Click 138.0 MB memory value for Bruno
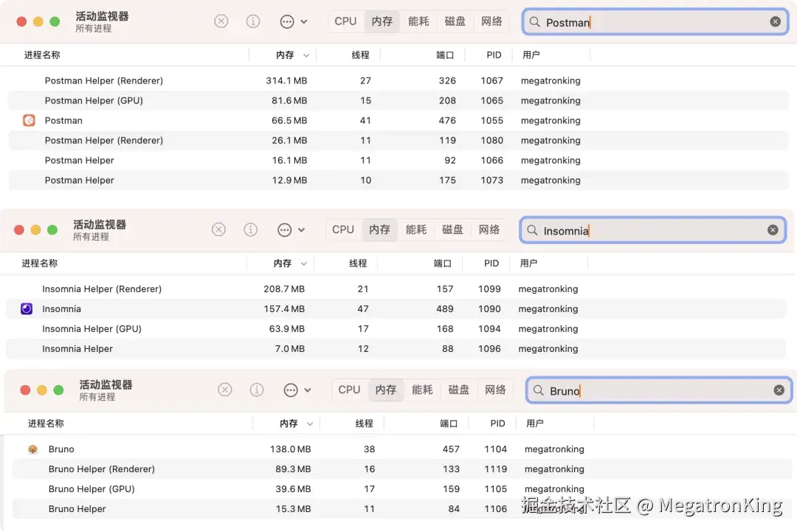797x532 pixels. [x=290, y=449]
